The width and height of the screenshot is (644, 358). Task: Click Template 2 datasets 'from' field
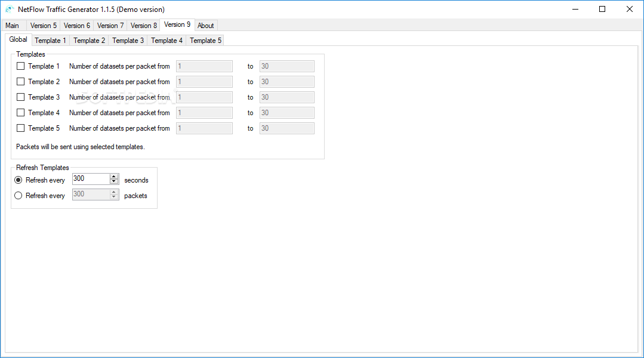pos(204,82)
